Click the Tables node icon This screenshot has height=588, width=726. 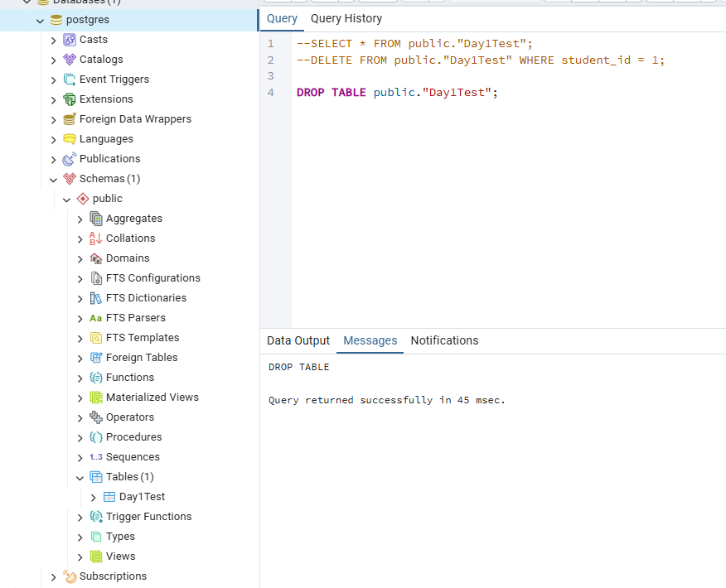pyautogui.click(x=96, y=477)
